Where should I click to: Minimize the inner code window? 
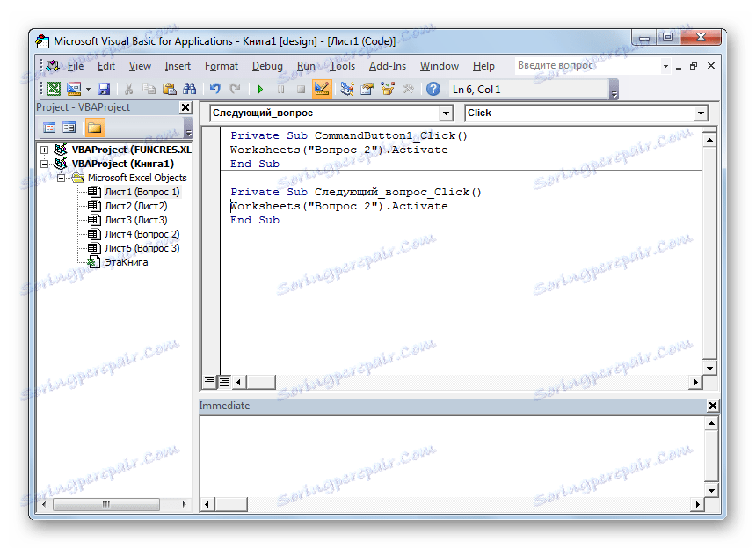point(679,67)
